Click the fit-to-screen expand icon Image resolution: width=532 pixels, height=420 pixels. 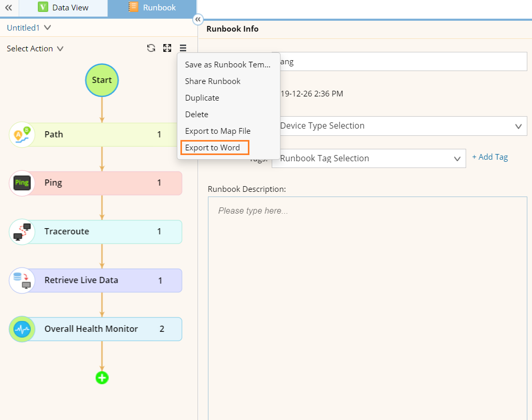pyautogui.click(x=167, y=48)
